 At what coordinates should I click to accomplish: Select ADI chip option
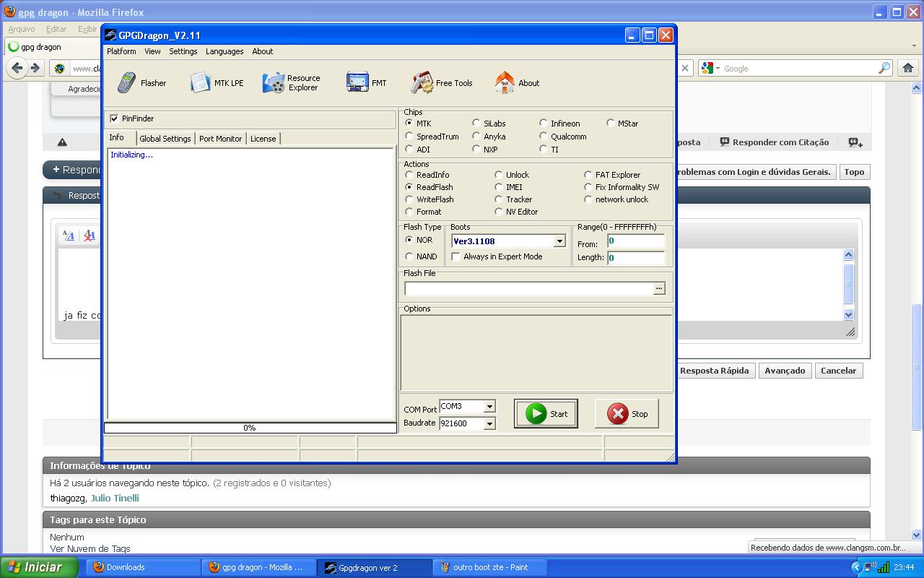pos(409,150)
